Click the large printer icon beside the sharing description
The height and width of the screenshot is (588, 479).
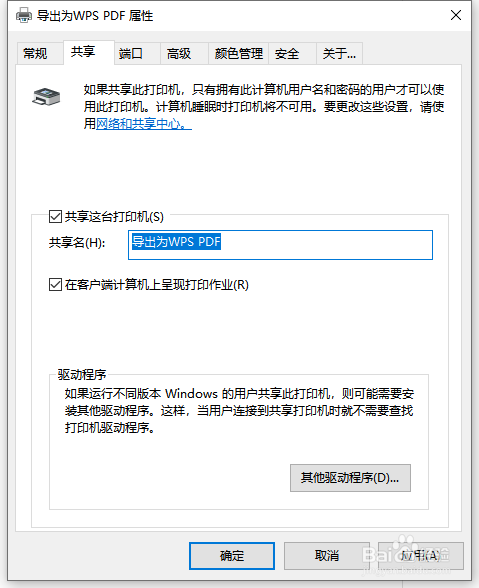tap(46, 96)
